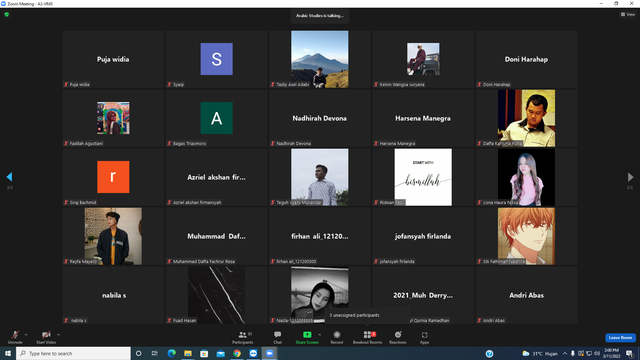This screenshot has width=640, height=360.
Task: Launch Microsoft Edge from taskbar
Action: point(171,353)
